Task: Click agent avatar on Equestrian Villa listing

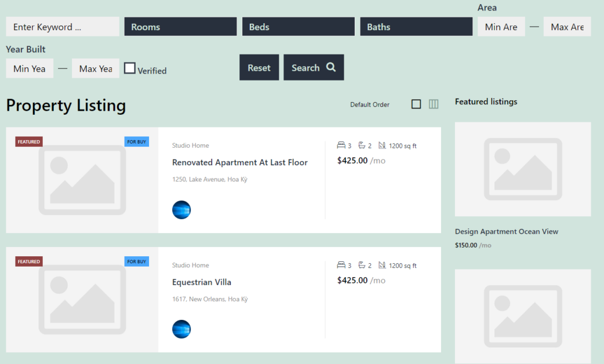Action: point(181,329)
